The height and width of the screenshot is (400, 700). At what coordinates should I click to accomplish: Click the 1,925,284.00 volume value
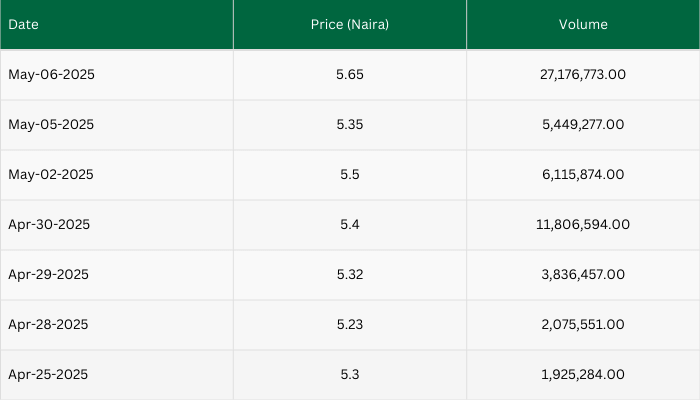click(583, 375)
